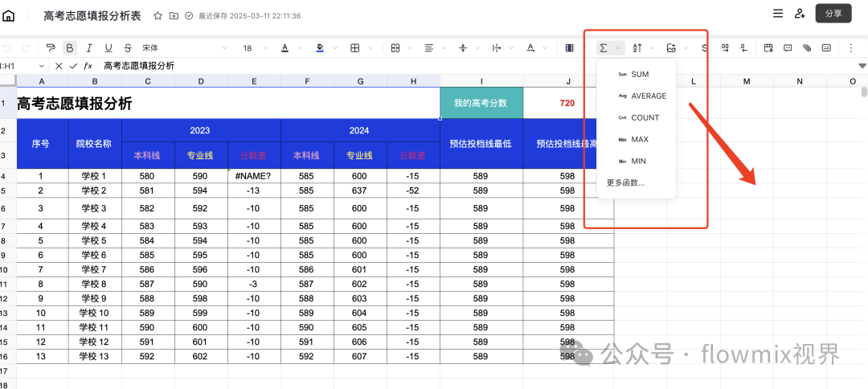Toggle strikethrough formatting
Viewport: 868px width, 389px height.
tap(128, 48)
